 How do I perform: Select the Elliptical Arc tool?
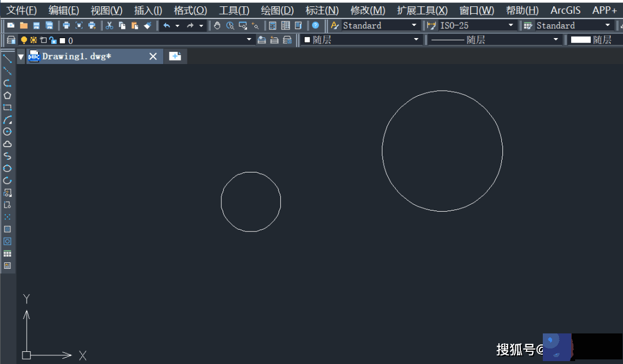pos(7,181)
